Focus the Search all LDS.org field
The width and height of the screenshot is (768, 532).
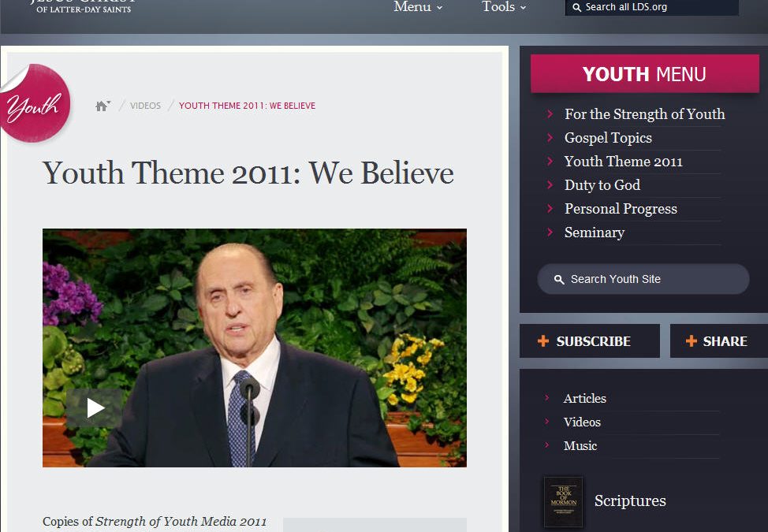coord(652,7)
